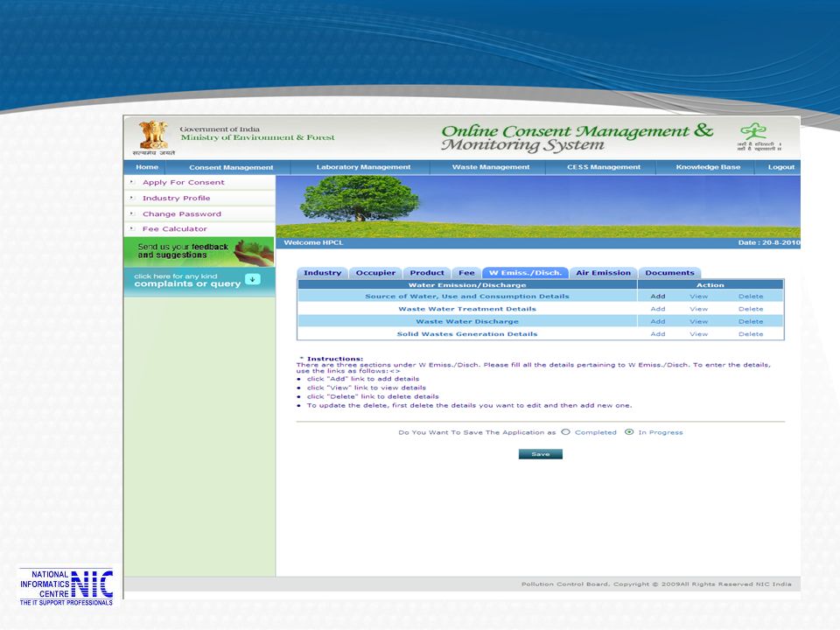Click Delete for Waste Water Treatment Details
Image resolution: width=840 pixels, height=630 pixels.
pos(751,309)
